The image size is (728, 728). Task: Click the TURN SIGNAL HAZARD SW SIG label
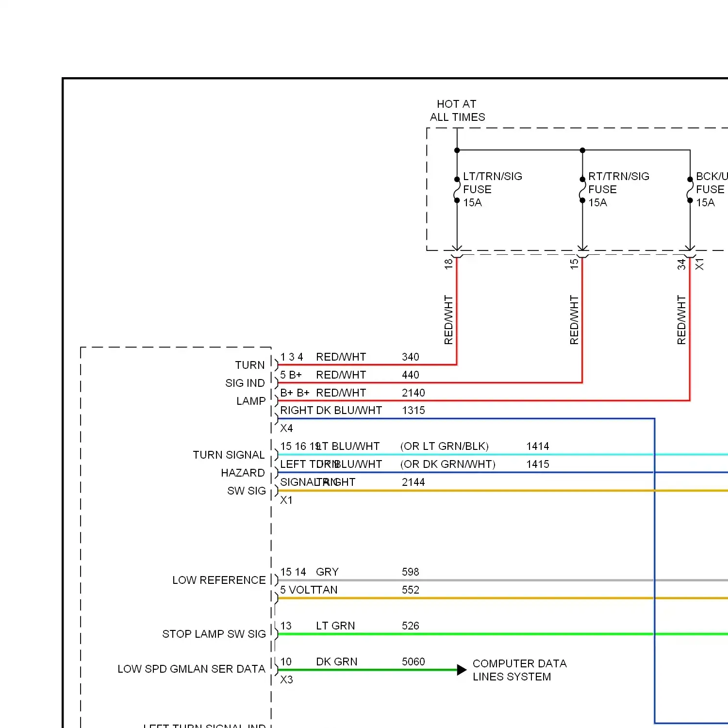pyautogui.click(x=229, y=473)
